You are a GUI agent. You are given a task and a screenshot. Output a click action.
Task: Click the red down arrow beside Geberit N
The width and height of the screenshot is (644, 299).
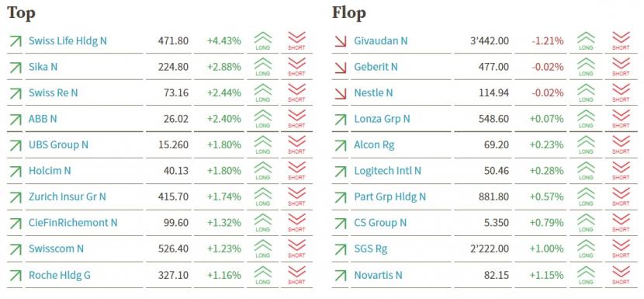click(341, 67)
